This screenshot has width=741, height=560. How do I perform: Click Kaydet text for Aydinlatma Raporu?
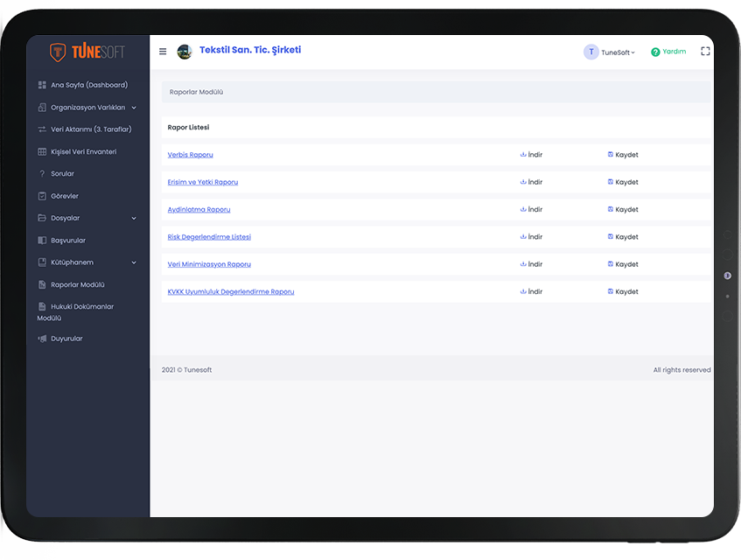tap(626, 209)
